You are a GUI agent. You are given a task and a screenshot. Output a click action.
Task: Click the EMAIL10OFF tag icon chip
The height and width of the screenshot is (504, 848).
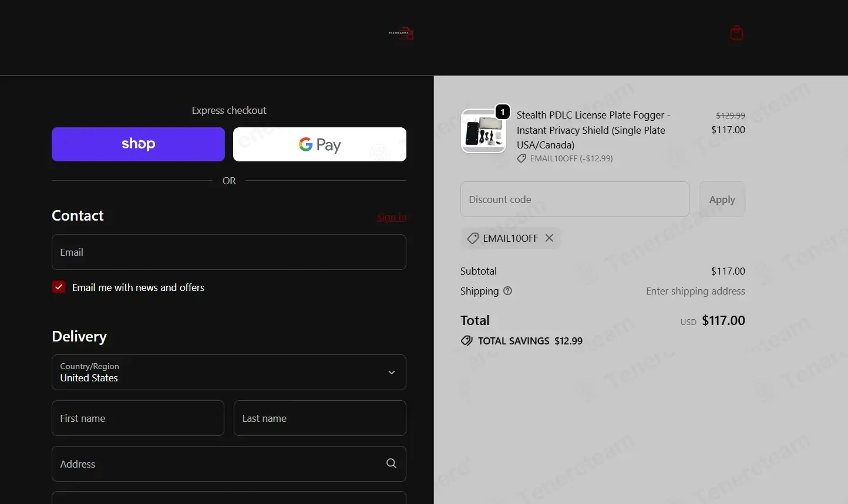coord(473,238)
